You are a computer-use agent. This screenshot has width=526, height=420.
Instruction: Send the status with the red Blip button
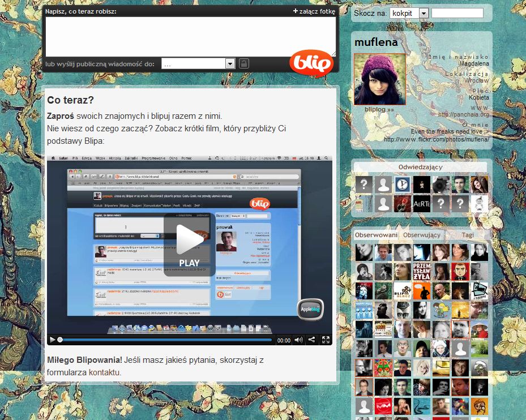pos(311,63)
